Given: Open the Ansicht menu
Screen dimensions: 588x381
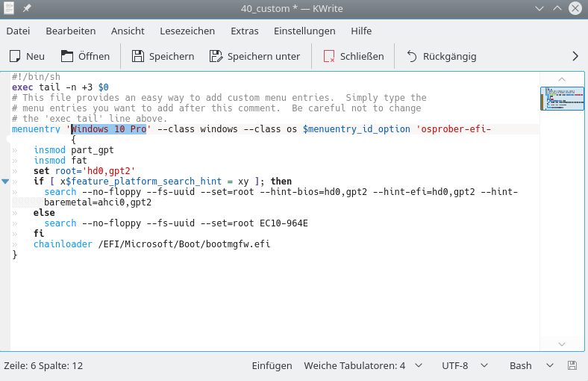Looking at the screenshot, I should (x=128, y=31).
